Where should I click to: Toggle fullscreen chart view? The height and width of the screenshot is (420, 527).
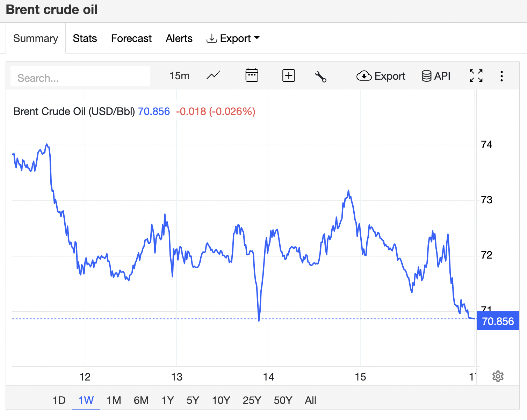[x=476, y=75]
